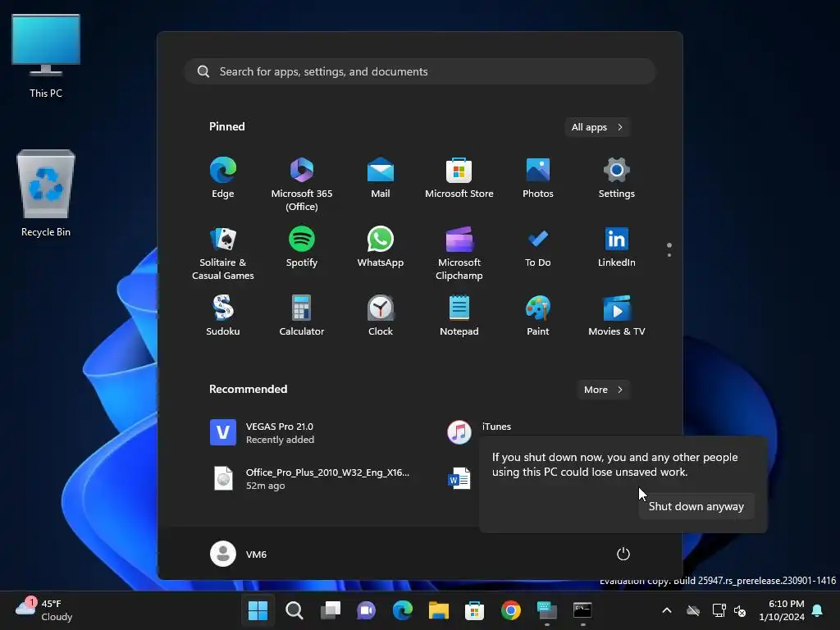Launch WhatsApp
This screenshot has width=840, height=630.
tap(381, 247)
